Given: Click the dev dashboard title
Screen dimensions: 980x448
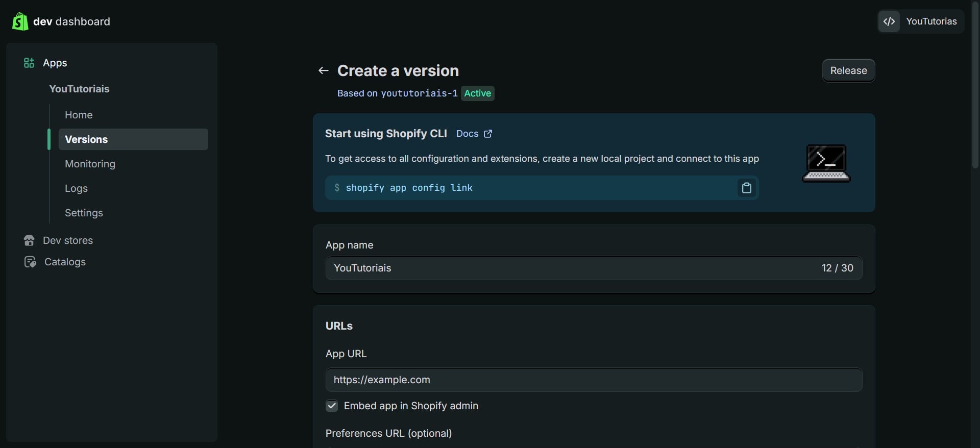Looking at the screenshot, I should click(71, 21).
